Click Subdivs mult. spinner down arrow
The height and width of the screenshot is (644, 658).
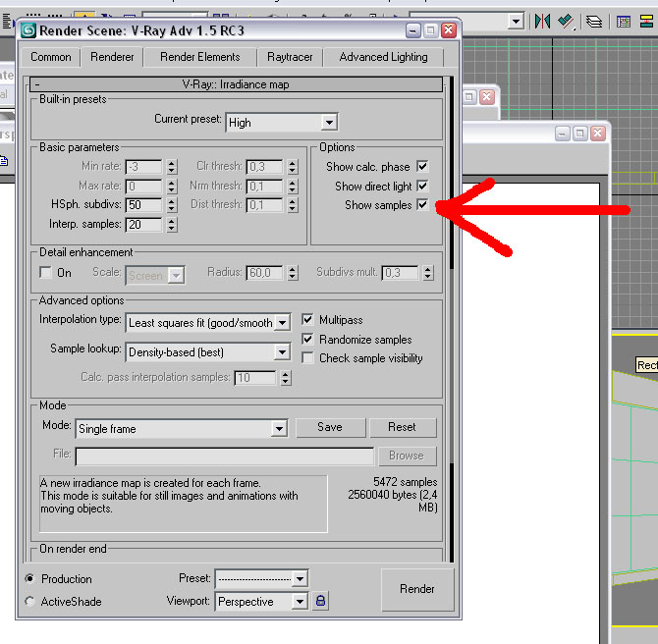point(427,277)
